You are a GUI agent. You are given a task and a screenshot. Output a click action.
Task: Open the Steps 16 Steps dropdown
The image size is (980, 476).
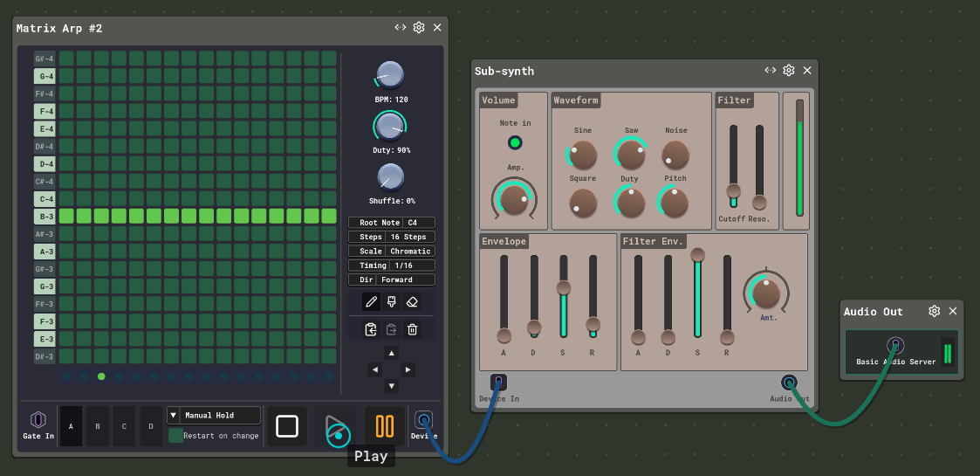pos(391,237)
